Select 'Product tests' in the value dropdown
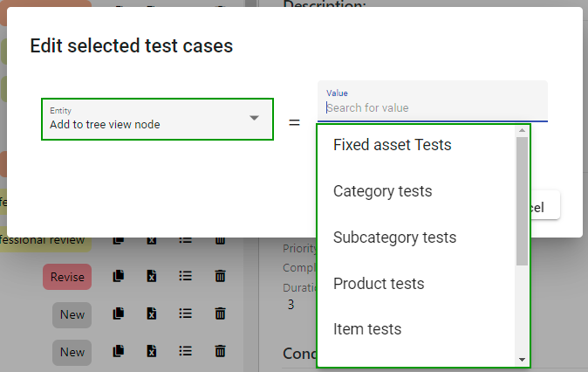The image size is (588, 372). (379, 284)
